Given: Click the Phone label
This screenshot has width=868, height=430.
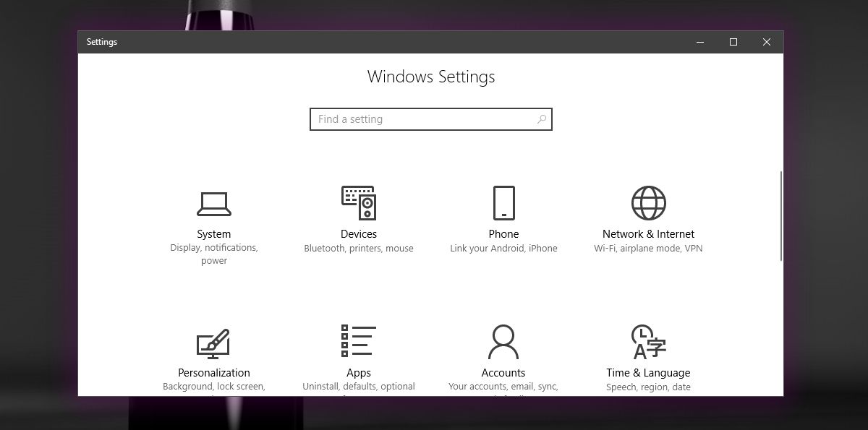Looking at the screenshot, I should click(x=503, y=234).
